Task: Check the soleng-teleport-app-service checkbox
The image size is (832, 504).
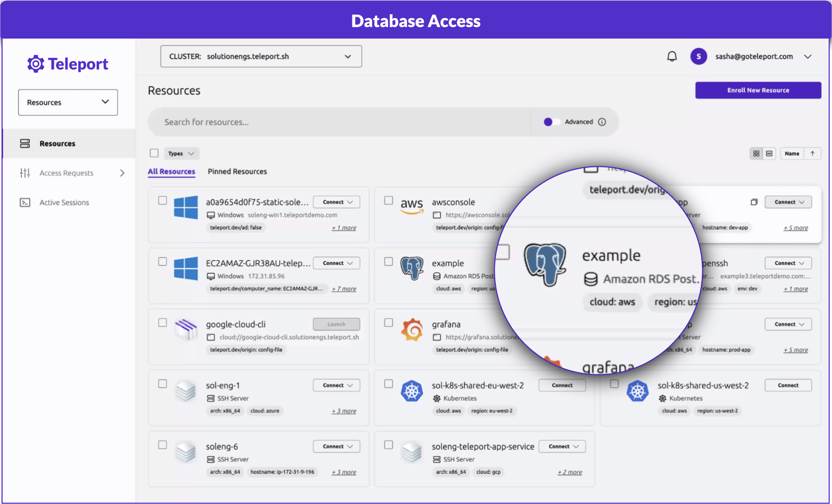Action: pos(389,444)
